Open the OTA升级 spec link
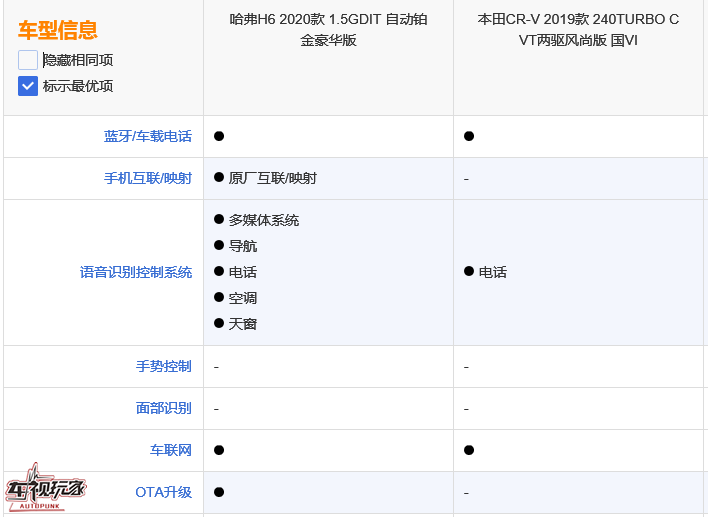The height and width of the screenshot is (517, 708). tap(163, 492)
